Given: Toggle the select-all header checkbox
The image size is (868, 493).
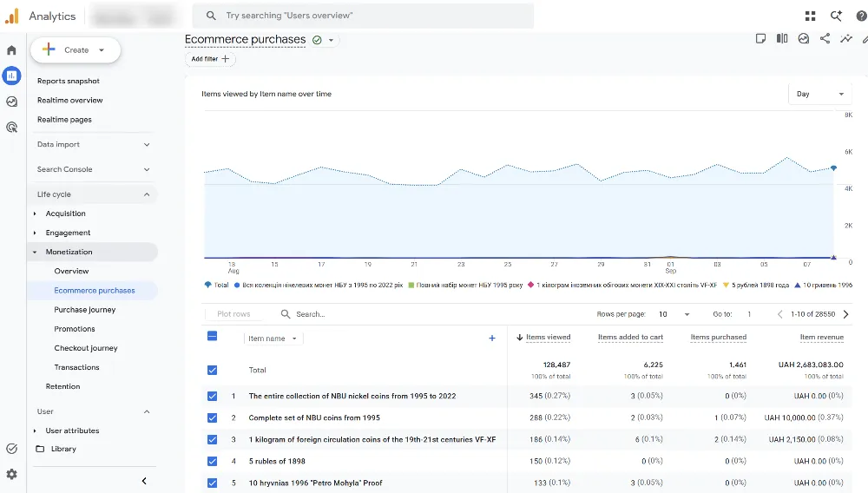Looking at the screenshot, I should tap(212, 336).
